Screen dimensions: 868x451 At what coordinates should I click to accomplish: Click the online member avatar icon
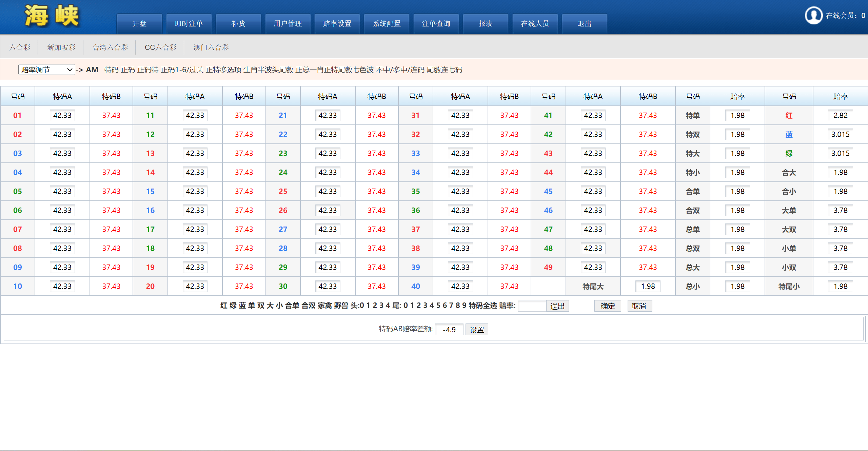pos(813,15)
